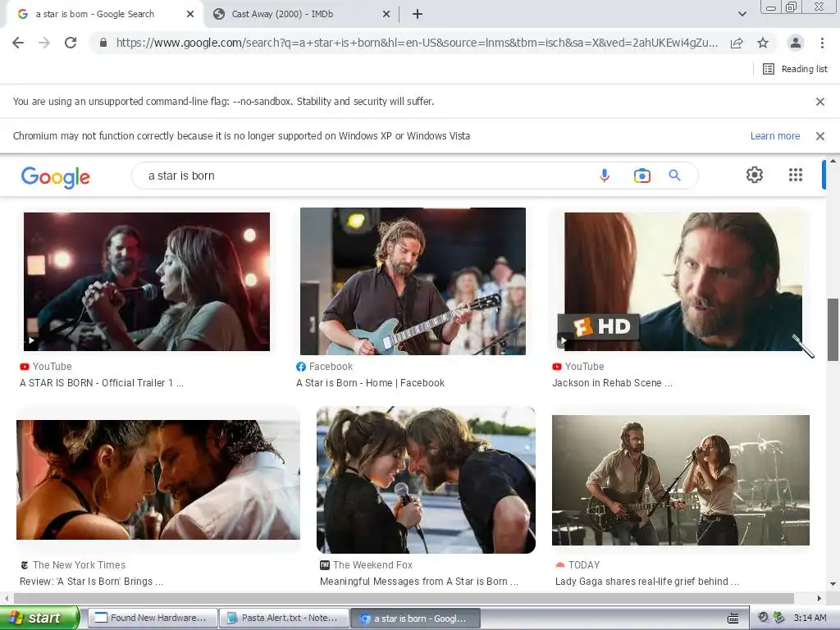Open a new tab with the plus button
Image resolution: width=840 pixels, height=630 pixels.
(418, 15)
